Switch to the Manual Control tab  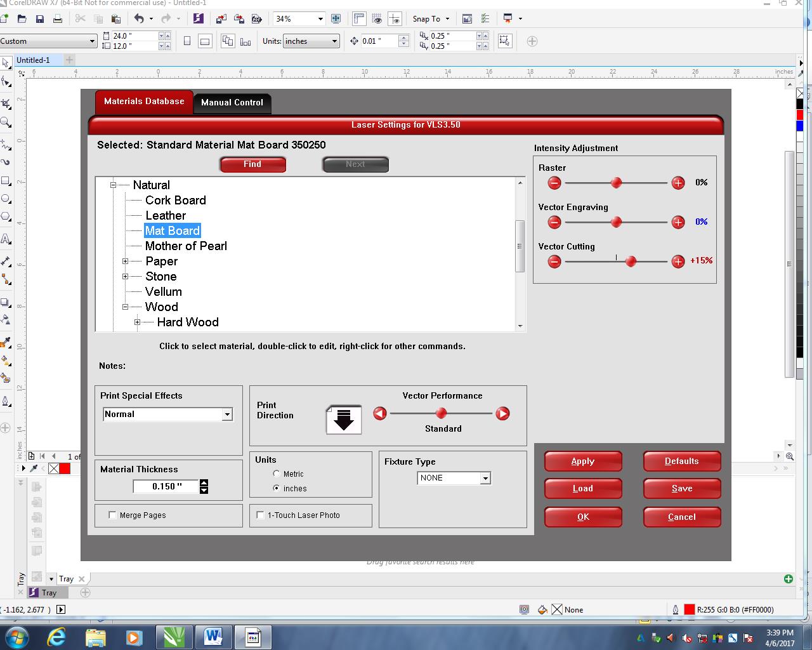(x=232, y=102)
